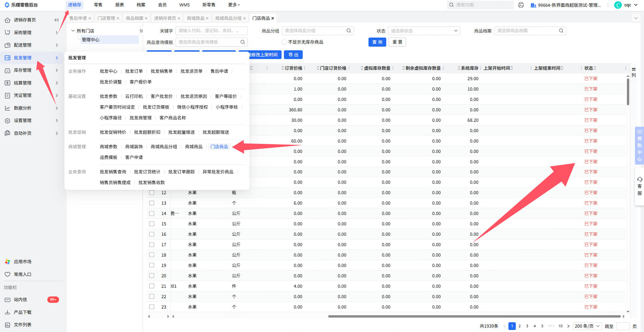The image size is (644, 332).
Task: Open 产品下载 download icon entry
Action: 7,312
